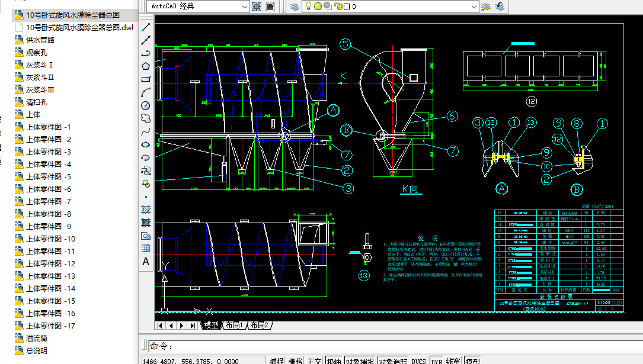Select the Circle drawing tool
Image resolution: width=643 pixels, height=364 pixels.
146,105
